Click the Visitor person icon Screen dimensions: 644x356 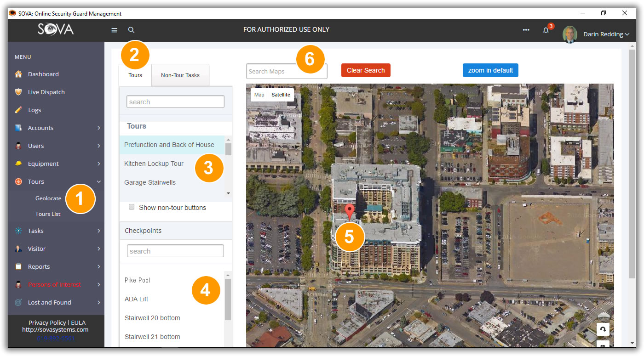click(x=18, y=249)
